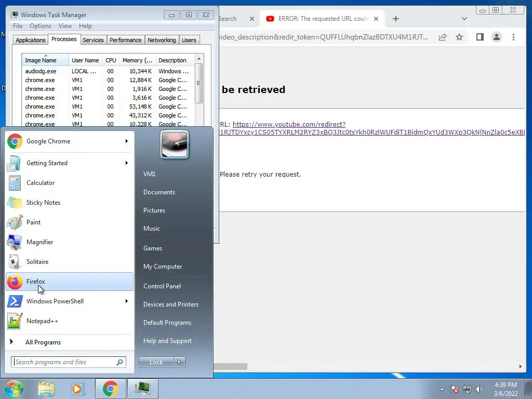Open My Computer from Start menu
The width and height of the screenshot is (532, 399).
(163, 267)
